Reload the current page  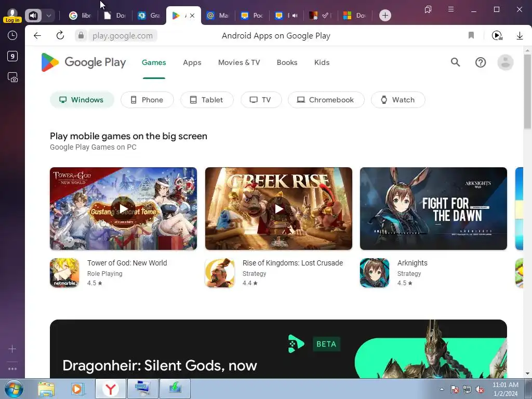click(x=60, y=35)
